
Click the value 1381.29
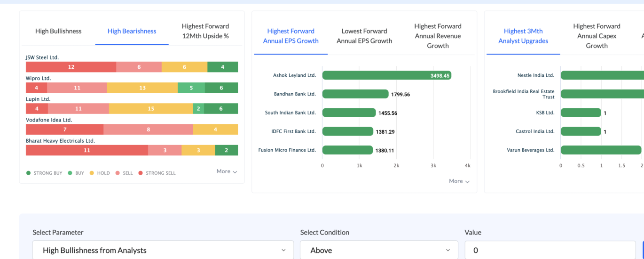[x=385, y=132]
